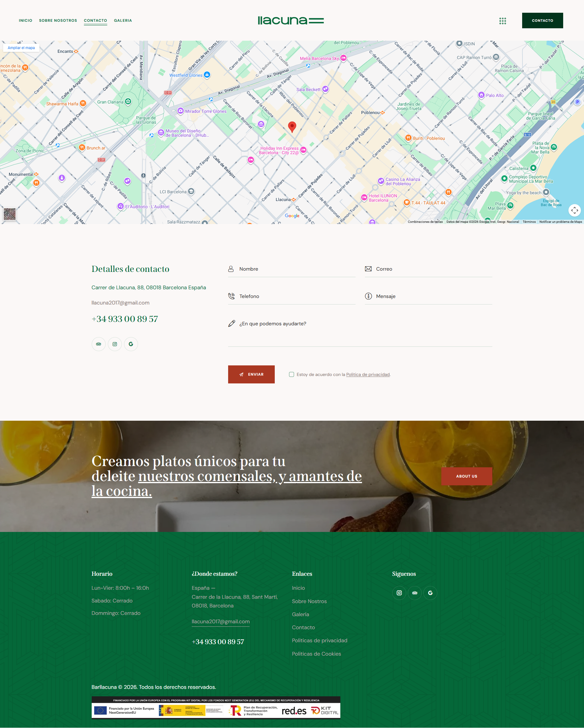Open Sobre Nosotros in the top navigation
This screenshot has height=728, width=584.
[58, 21]
